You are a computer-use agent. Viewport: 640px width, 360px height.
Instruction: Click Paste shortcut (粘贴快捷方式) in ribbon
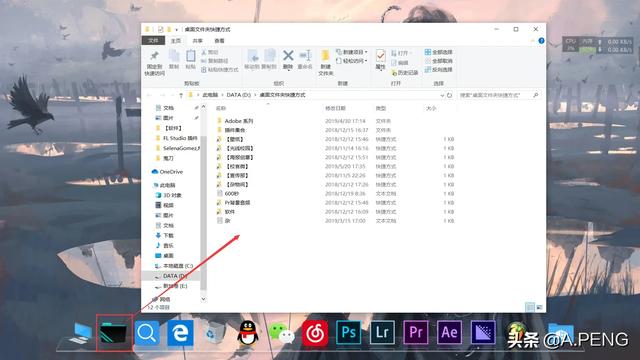click(x=220, y=70)
